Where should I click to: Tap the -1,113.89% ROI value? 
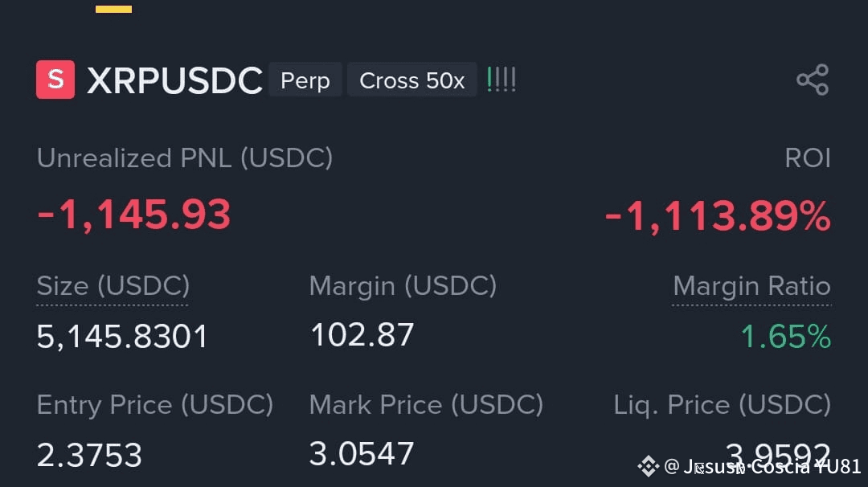(717, 216)
